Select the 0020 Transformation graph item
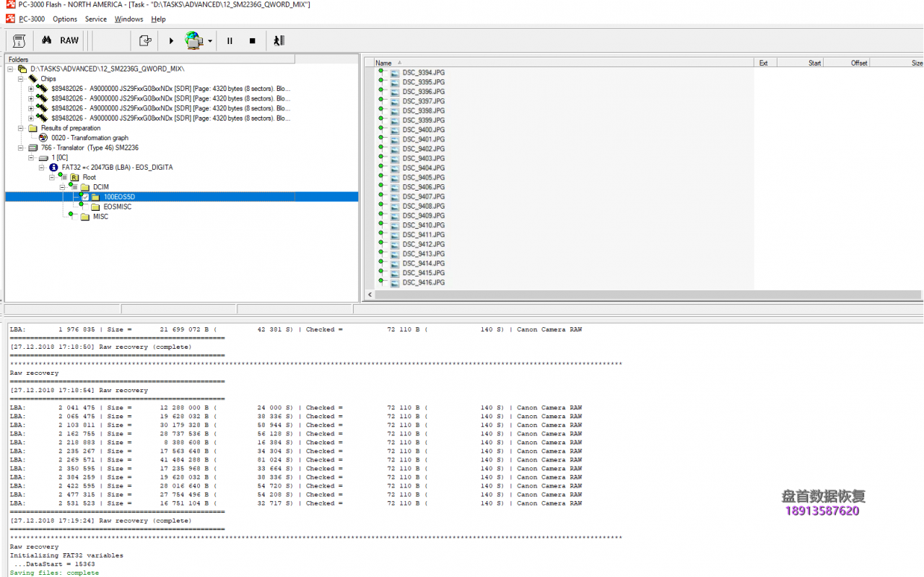The width and height of the screenshot is (924, 577). pyautogui.click(x=90, y=138)
